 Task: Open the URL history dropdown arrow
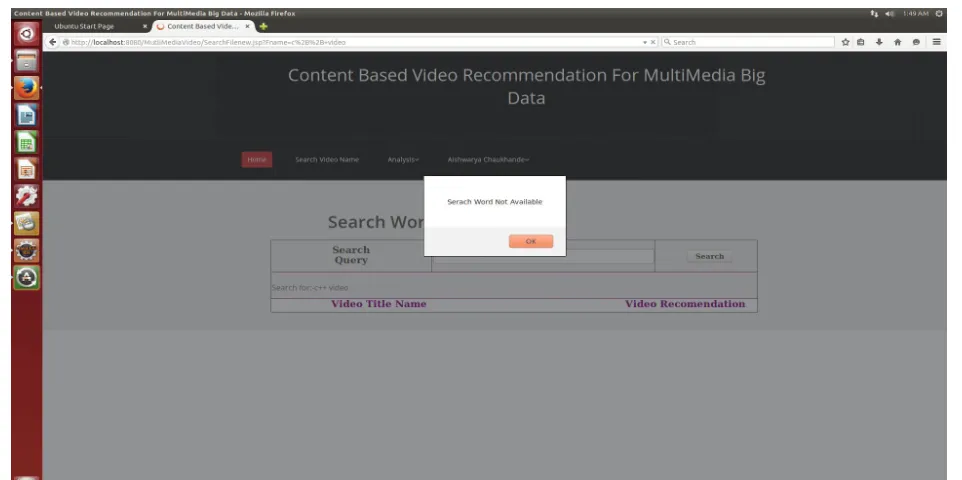coord(645,42)
